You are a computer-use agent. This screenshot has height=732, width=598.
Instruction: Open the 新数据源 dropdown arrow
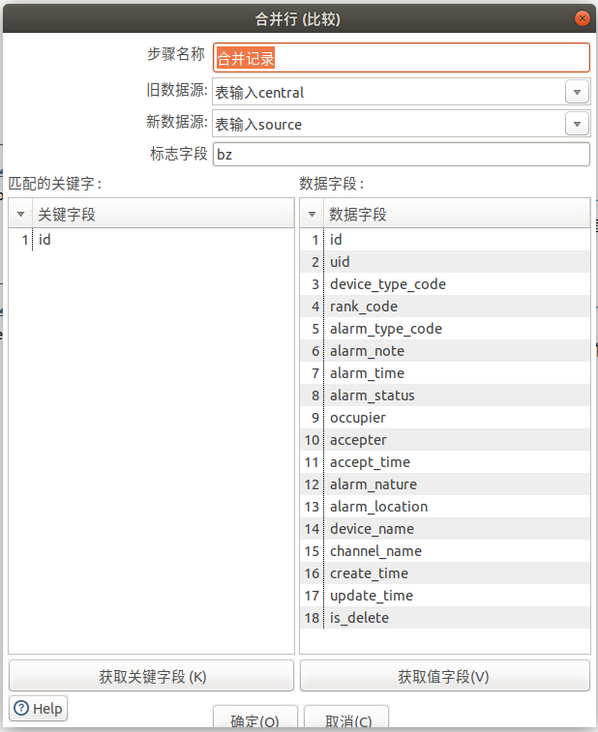coord(577,124)
